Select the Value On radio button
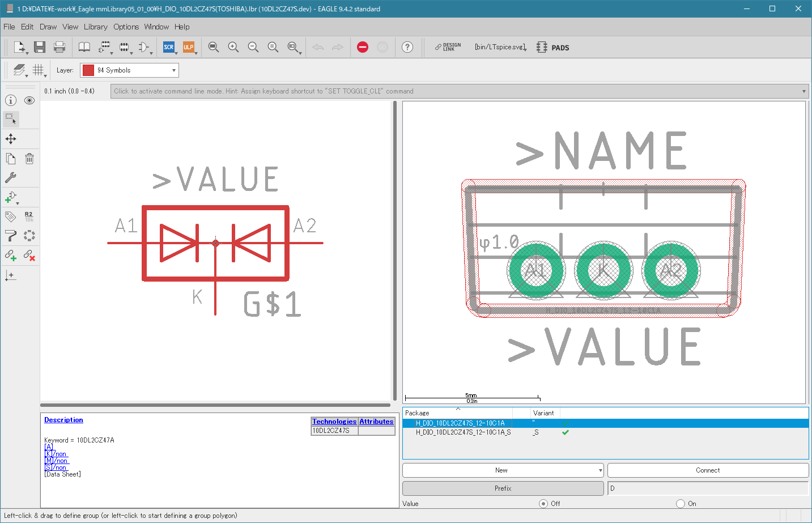 tap(681, 503)
